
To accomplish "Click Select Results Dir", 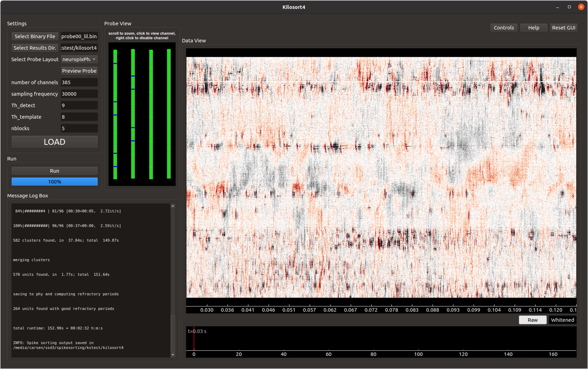I will pyautogui.click(x=34, y=48).
